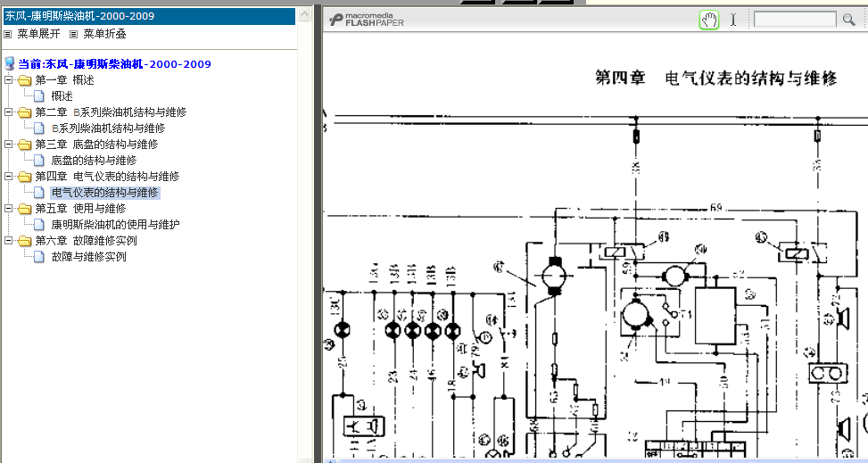Click 菜单展开 to expand all menus
The width and height of the screenshot is (868, 463).
pos(38,34)
